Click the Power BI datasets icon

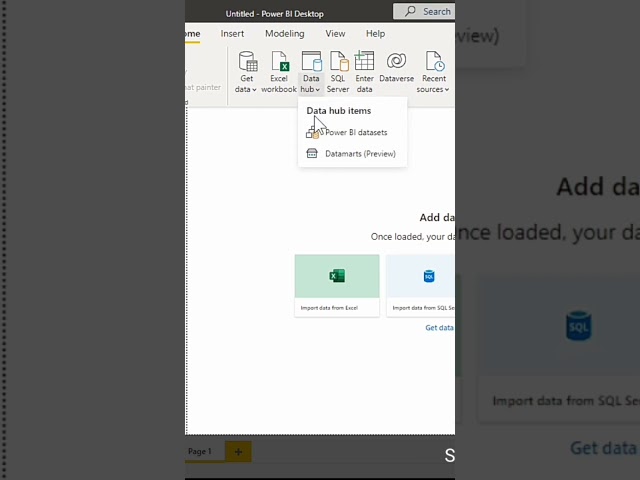pyautogui.click(x=313, y=132)
